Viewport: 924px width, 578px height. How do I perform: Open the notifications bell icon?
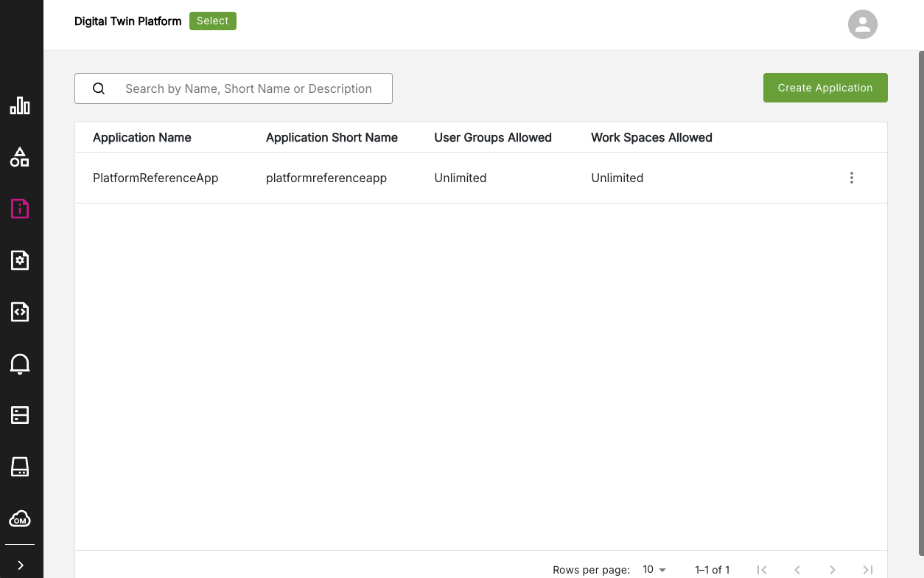20,363
